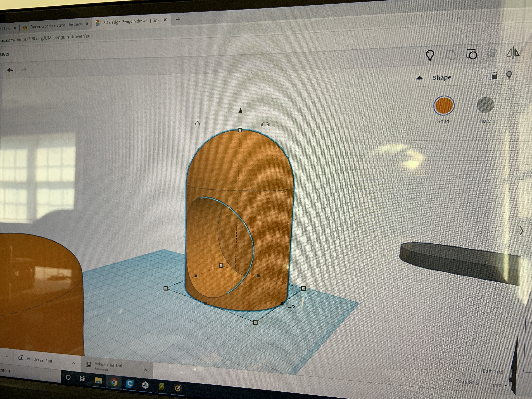
Task: Open a new browser tab
Action: pyautogui.click(x=178, y=19)
